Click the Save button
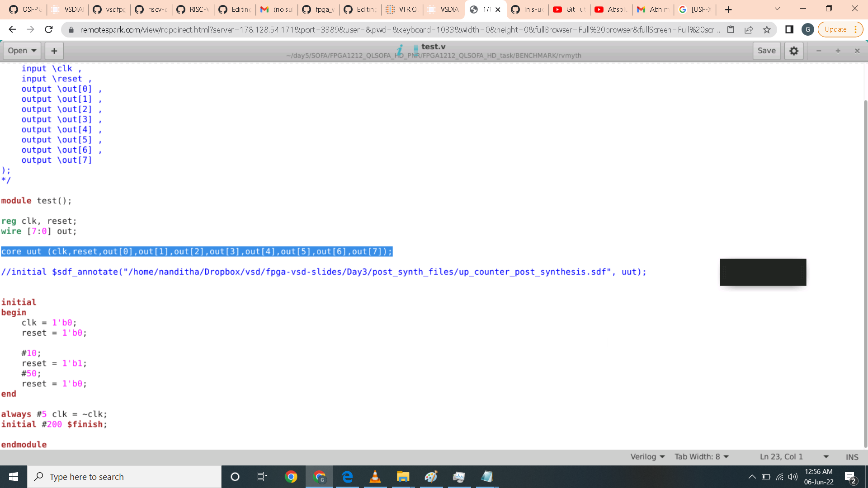 [x=766, y=51]
